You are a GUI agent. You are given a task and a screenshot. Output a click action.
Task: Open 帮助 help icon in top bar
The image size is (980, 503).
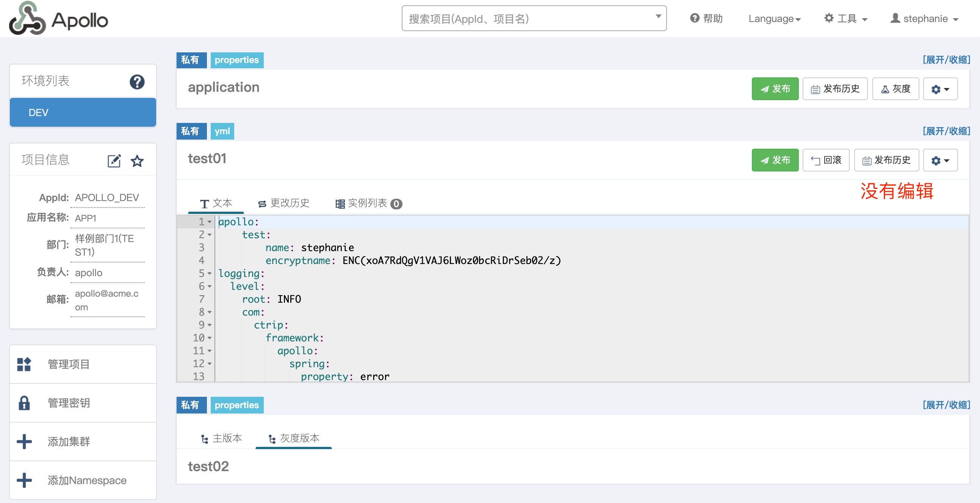(695, 18)
